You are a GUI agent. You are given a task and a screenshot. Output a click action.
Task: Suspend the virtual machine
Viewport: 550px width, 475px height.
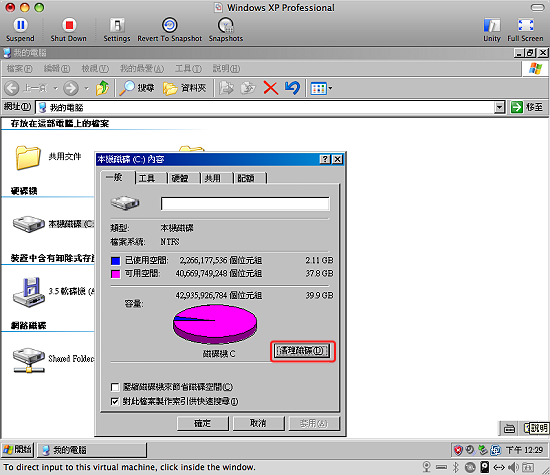20,30
